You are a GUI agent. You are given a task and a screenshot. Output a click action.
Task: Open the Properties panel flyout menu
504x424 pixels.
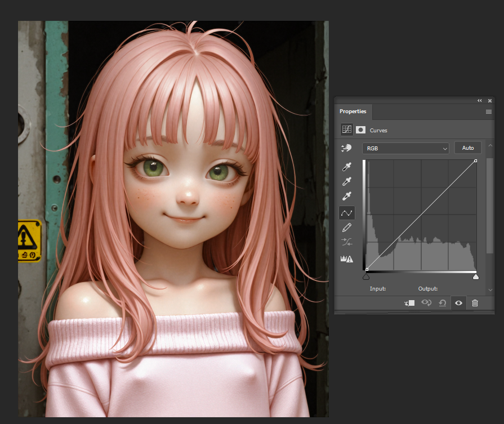coord(489,111)
